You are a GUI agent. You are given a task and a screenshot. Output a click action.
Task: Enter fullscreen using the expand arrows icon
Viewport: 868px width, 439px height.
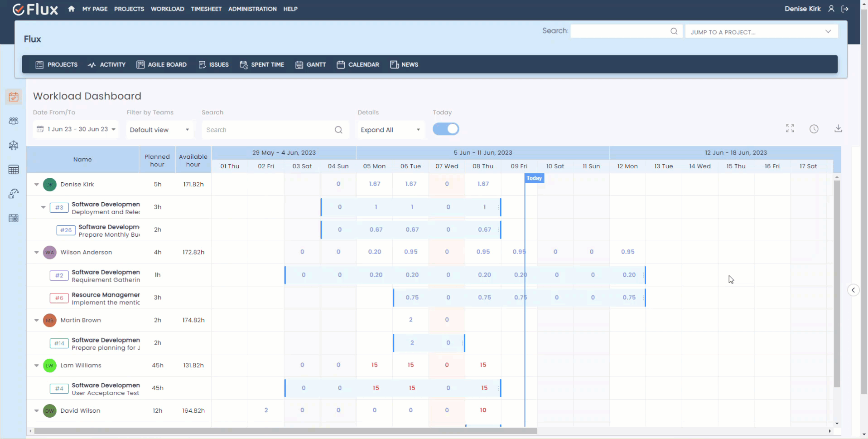pos(790,129)
